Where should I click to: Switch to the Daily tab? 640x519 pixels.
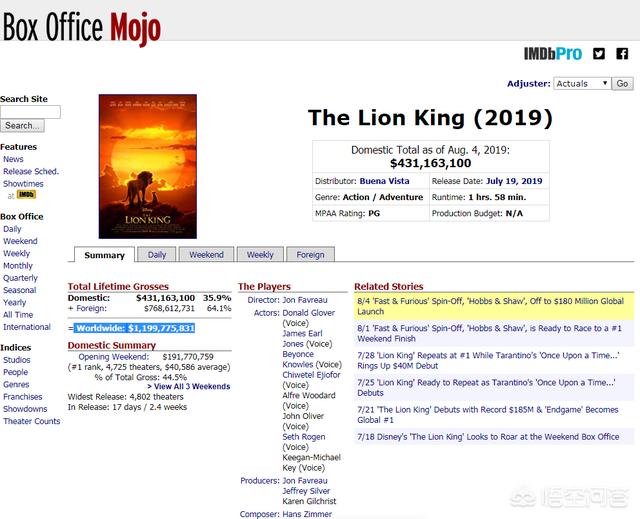point(157,255)
